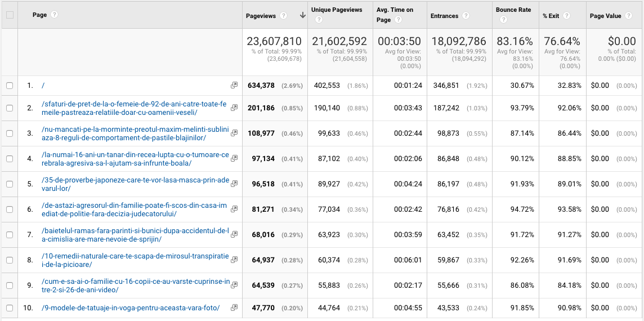The width and height of the screenshot is (644, 321).
Task: Check the box for row 1 homepage
Action: [x=9, y=86]
